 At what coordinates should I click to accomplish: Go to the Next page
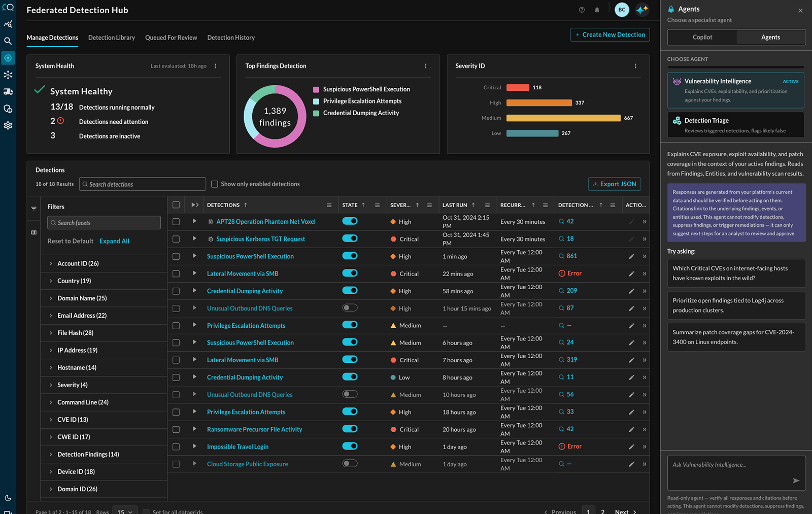(625, 511)
